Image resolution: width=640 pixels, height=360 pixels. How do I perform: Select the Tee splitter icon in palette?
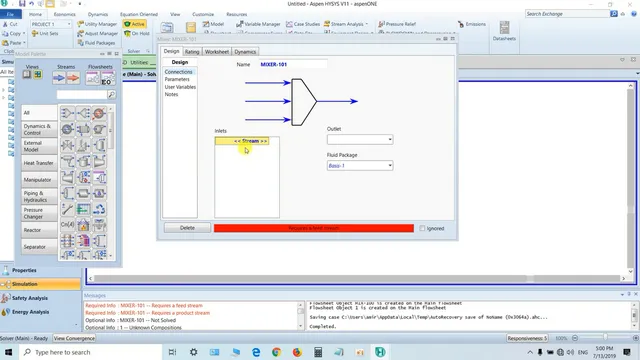coord(83,113)
